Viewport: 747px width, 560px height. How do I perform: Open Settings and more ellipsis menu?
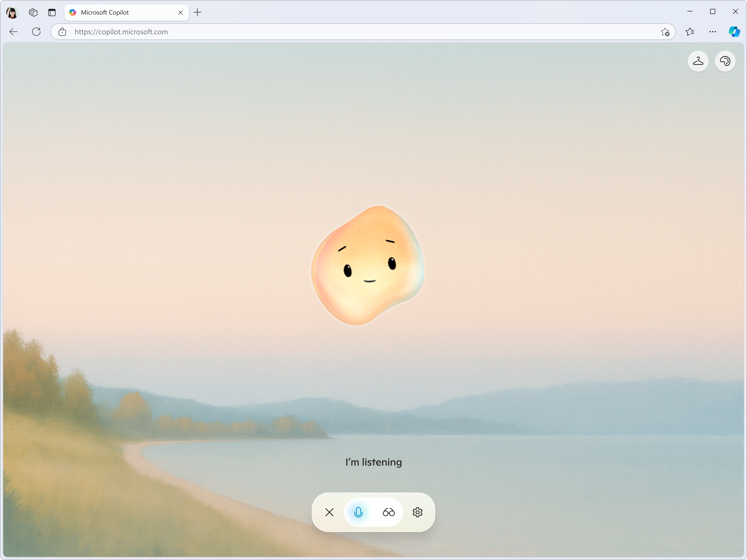[713, 32]
